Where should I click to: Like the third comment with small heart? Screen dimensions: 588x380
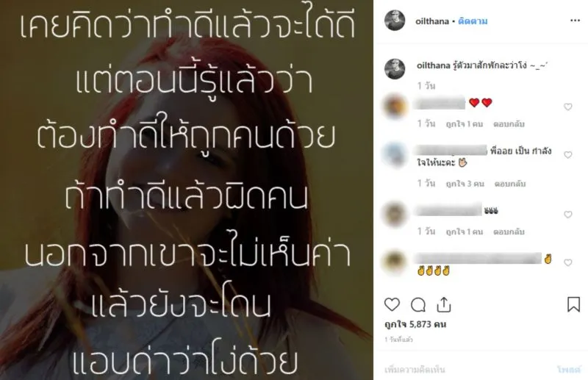point(567,214)
